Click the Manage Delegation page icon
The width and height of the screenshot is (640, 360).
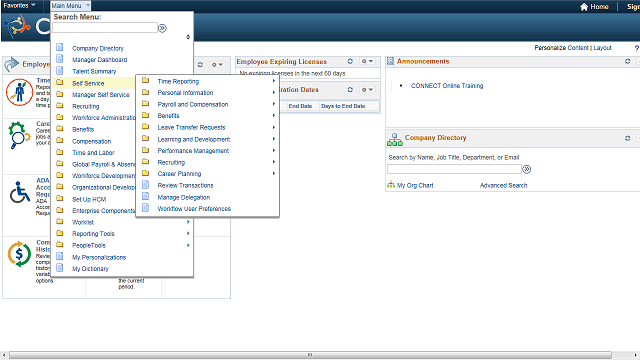tap(145, 196)
